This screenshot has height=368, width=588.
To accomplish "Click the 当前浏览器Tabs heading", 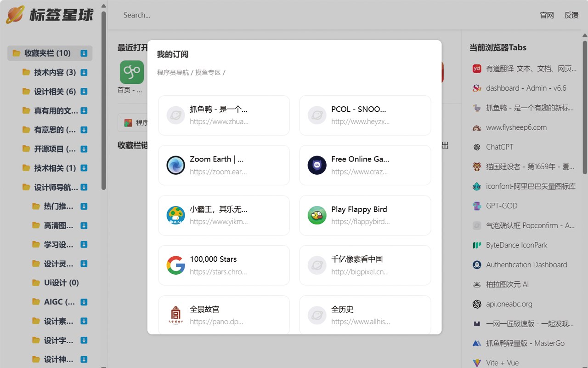I will click(498, 47).
